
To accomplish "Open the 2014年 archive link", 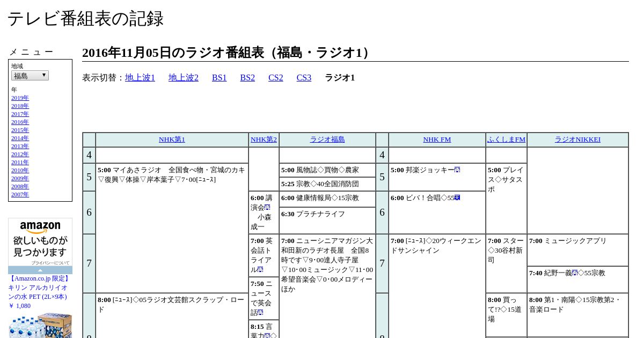I will tap(20, 138).
